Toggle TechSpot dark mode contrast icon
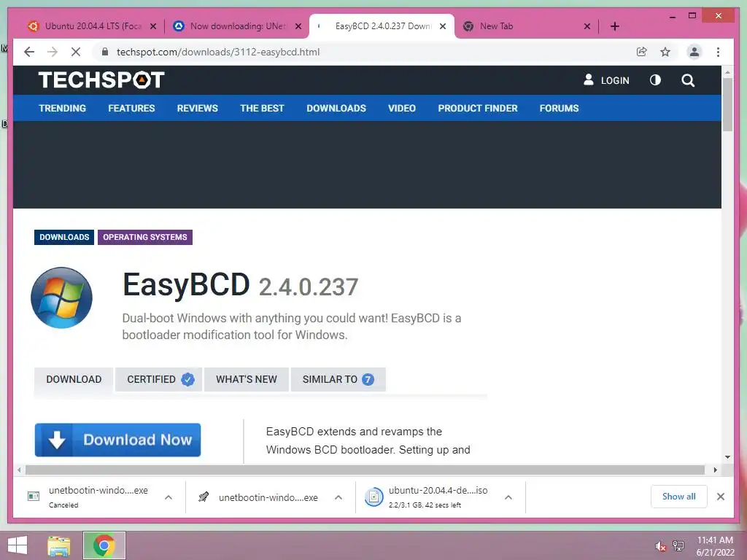The height and width of the screenshot is (560, 747). [656, 80]
